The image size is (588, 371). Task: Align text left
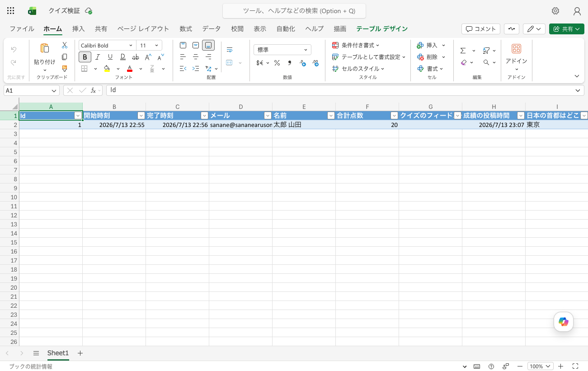pyautogui.click(x=183, y=57)
